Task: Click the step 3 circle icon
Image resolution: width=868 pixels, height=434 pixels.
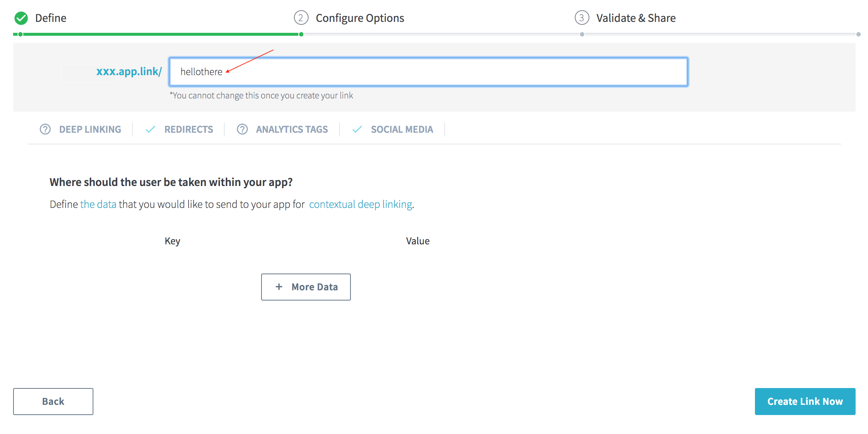Action: (x=582, y=18)
